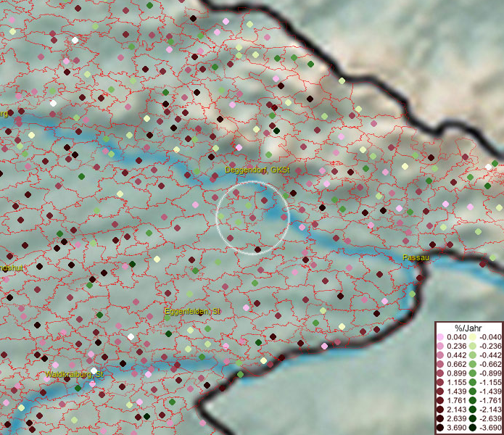Click the -1.761 legend value
This screenshot has height=435, width=504.
click(490, 400)
